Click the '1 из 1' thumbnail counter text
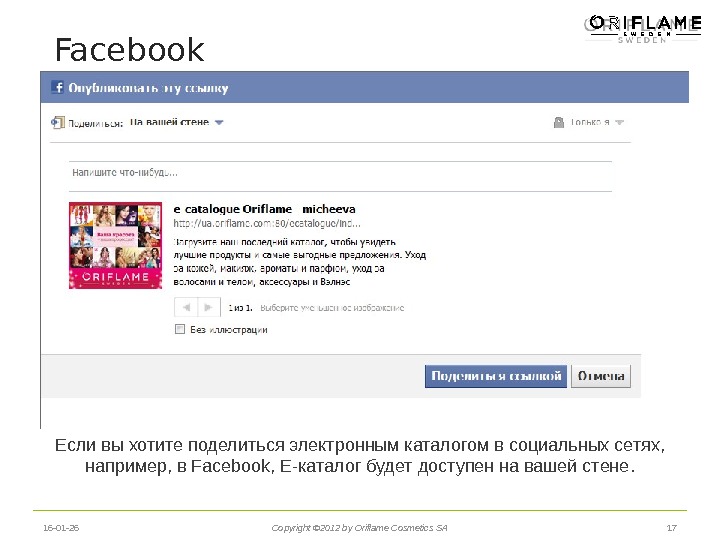 pyautogui.click(x=240, y=308)
